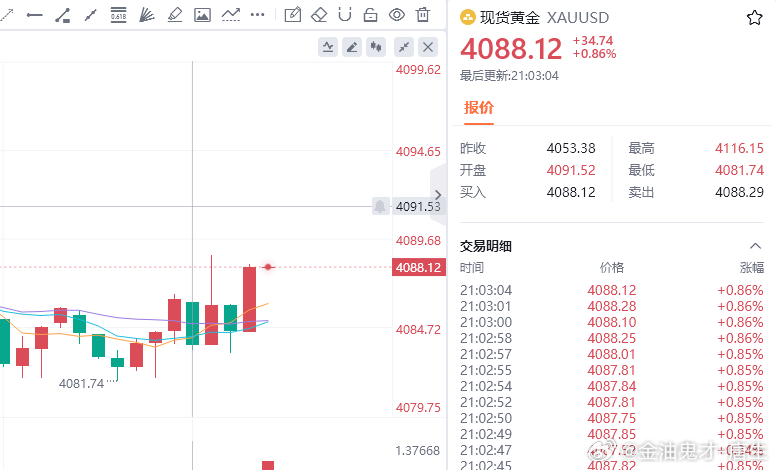Click the 4081.74 low marker on chart
Screen dimensions: 776x470
[82, 384]
